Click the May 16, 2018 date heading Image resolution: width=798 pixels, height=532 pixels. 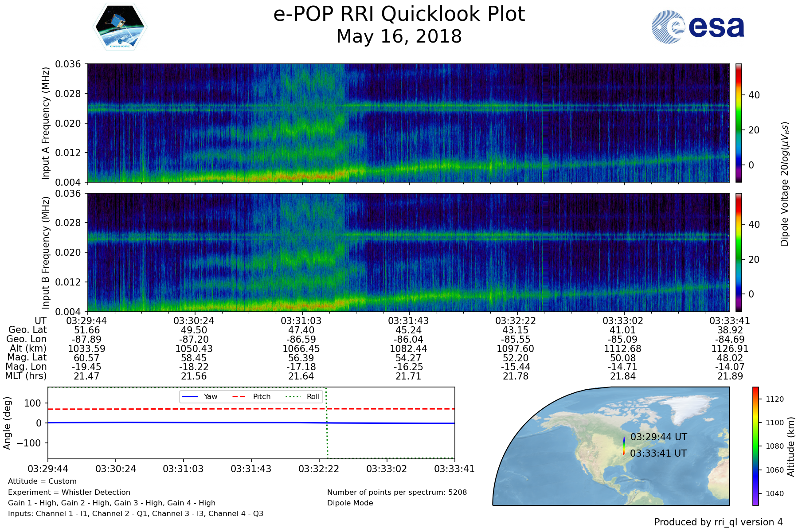point(399,37)
